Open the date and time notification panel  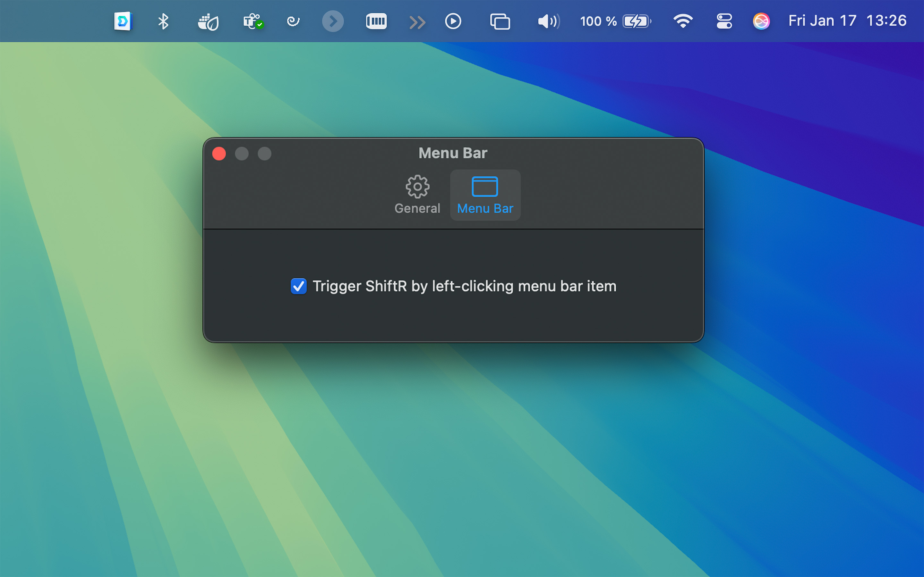(x=847, y=21)
